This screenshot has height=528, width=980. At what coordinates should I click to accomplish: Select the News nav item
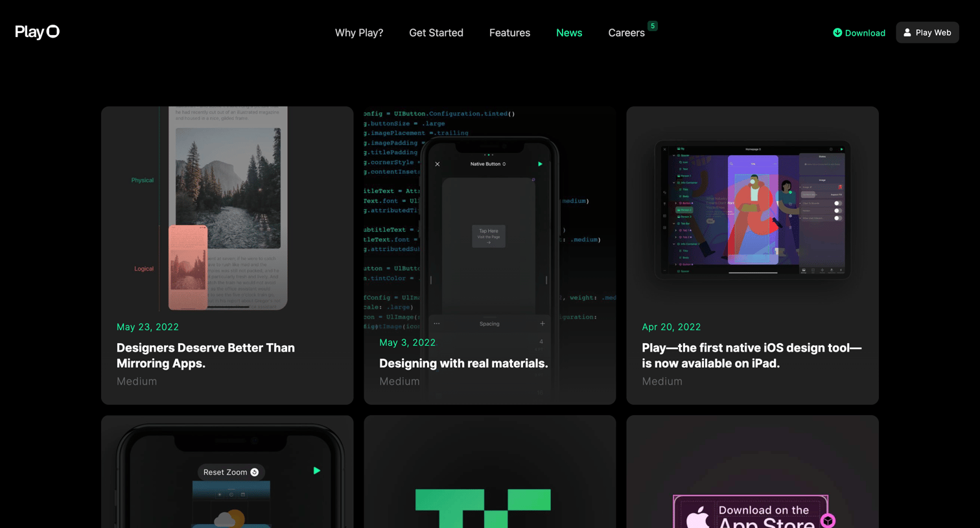pos(569,32)
